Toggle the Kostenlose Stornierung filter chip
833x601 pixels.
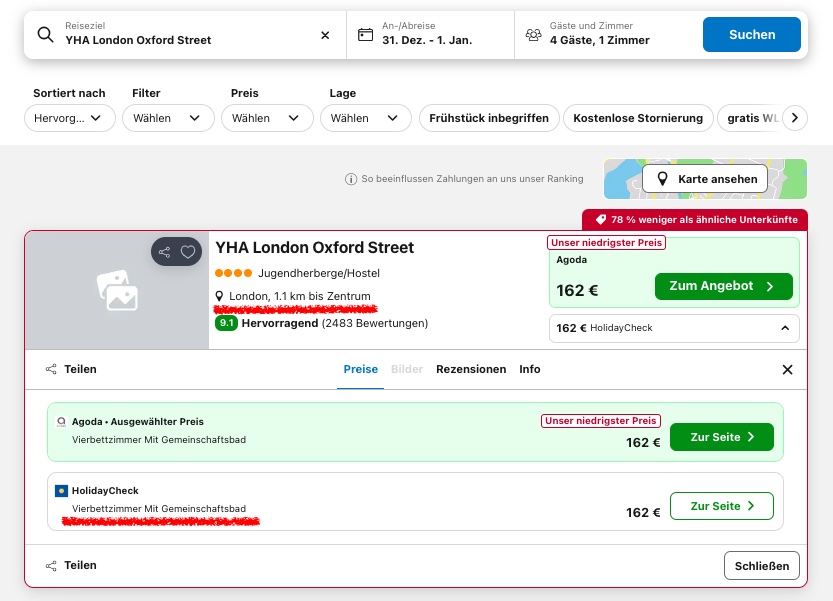tap(638, 118)
